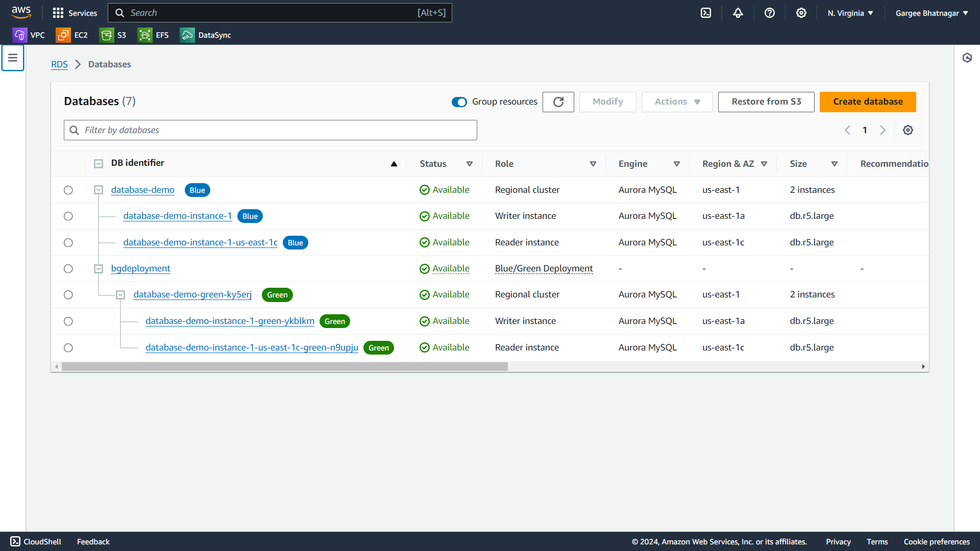Open the DataSync service shortcut
This screenshot has width=980, height=551.
(206, 35)
